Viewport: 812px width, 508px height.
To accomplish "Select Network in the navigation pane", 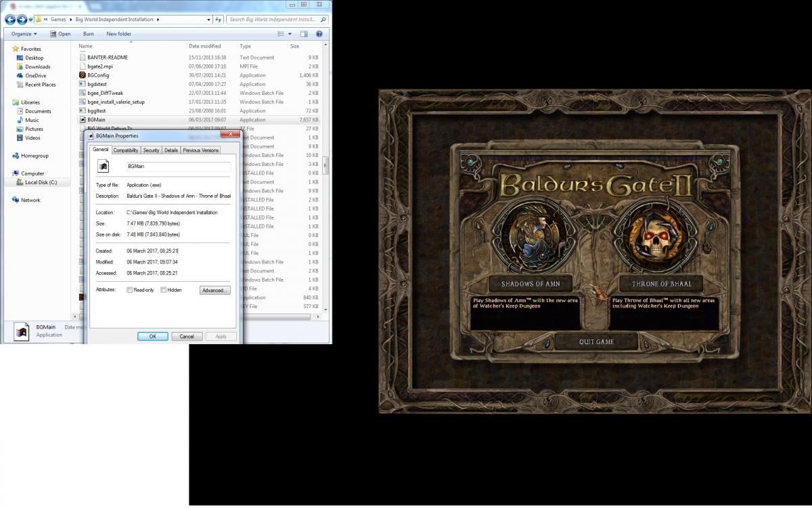I will point(26,200).
